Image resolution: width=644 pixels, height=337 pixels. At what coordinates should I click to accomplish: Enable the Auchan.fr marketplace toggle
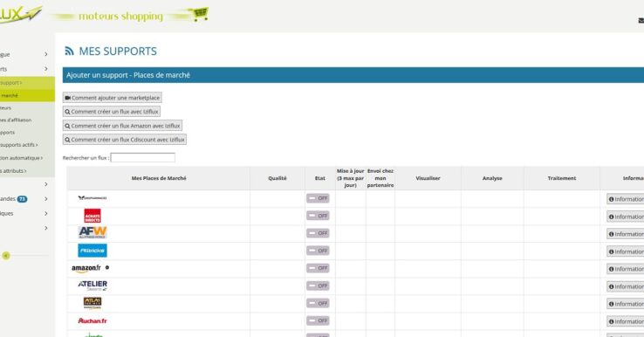click(318, 320)
